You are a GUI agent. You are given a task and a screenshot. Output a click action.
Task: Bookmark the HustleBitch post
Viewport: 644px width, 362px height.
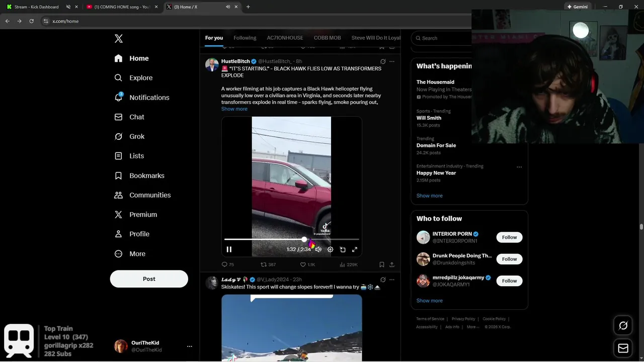click(381, 264)
